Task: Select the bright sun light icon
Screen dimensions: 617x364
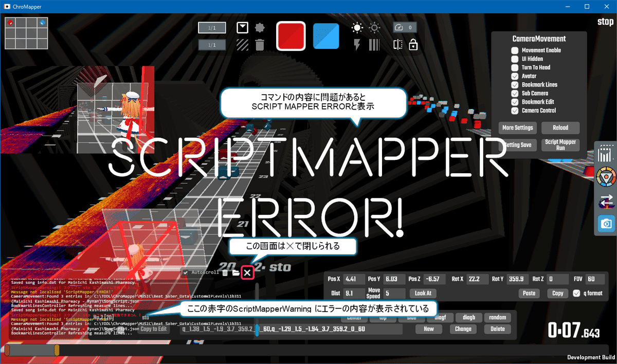Action: pos(357,28)
